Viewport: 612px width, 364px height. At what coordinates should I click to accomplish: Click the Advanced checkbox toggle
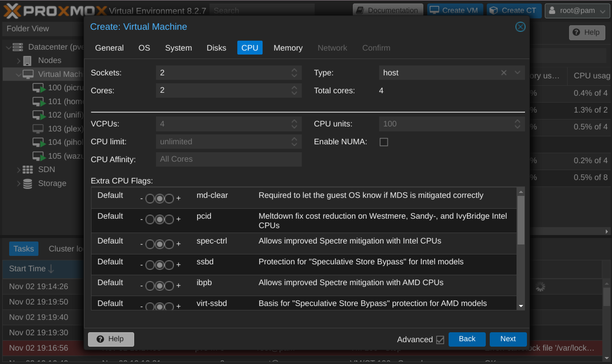440,339
